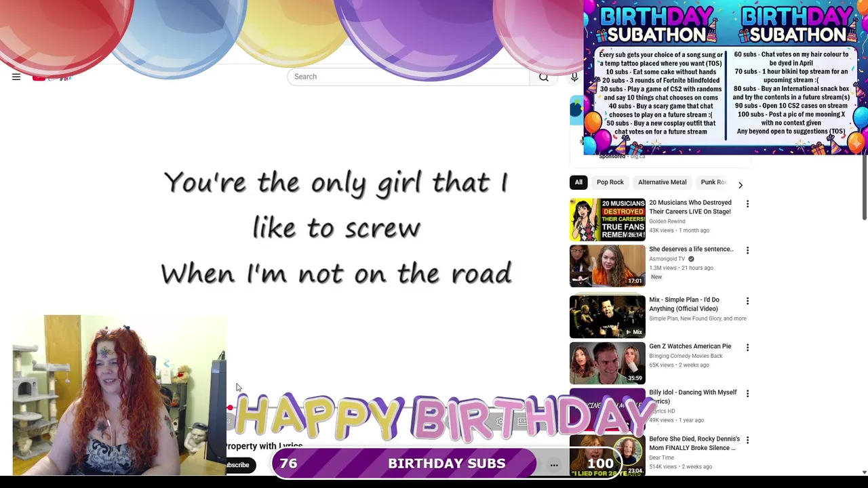Click the Subscribe button under the video
868x488 pixels.
(240, 465)
